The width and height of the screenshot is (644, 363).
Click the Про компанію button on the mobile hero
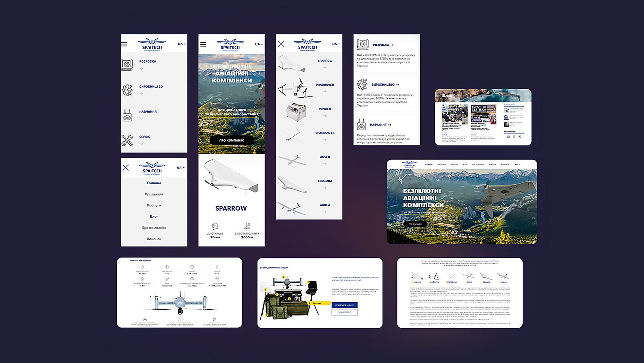pyautogui.click(x=232, y=140)
